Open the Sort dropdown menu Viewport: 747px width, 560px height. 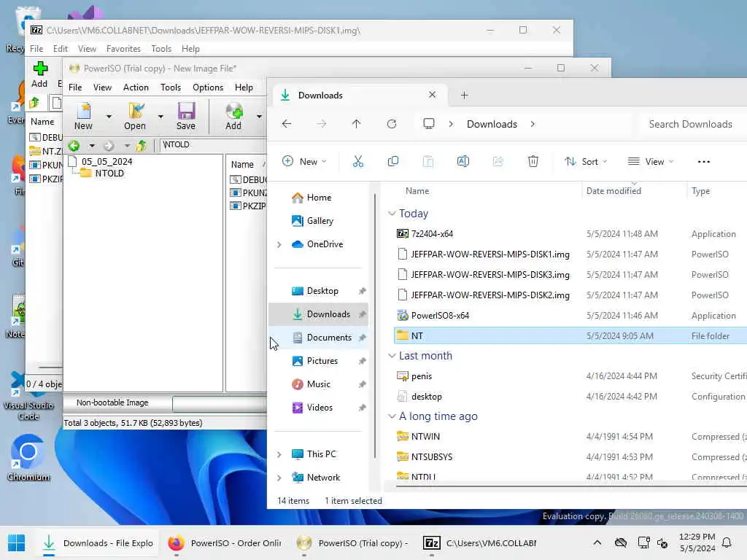[586, 161]
